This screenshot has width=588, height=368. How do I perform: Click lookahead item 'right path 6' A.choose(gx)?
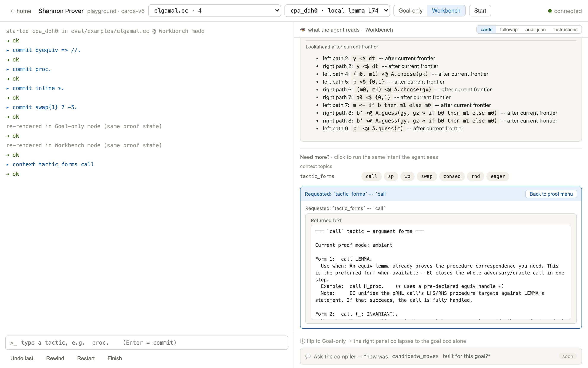[407, 90]
